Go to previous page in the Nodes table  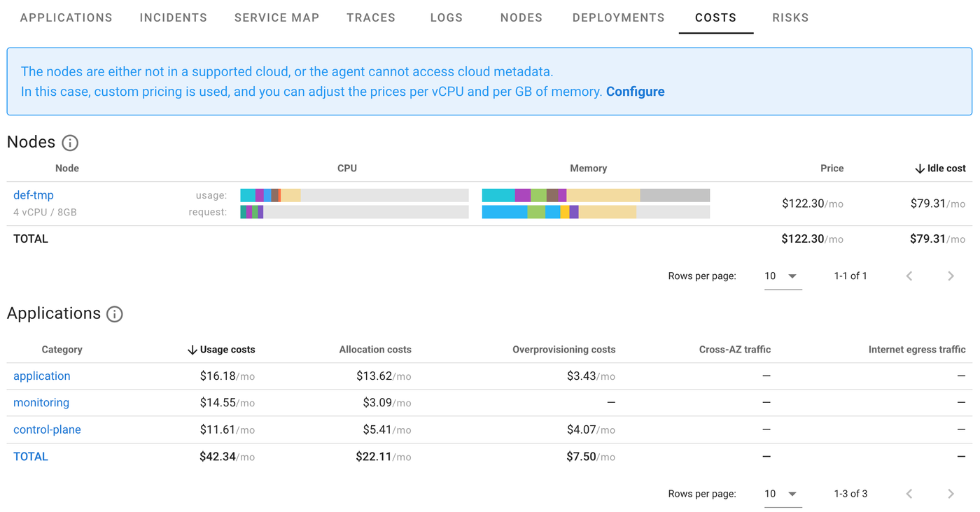909,276
